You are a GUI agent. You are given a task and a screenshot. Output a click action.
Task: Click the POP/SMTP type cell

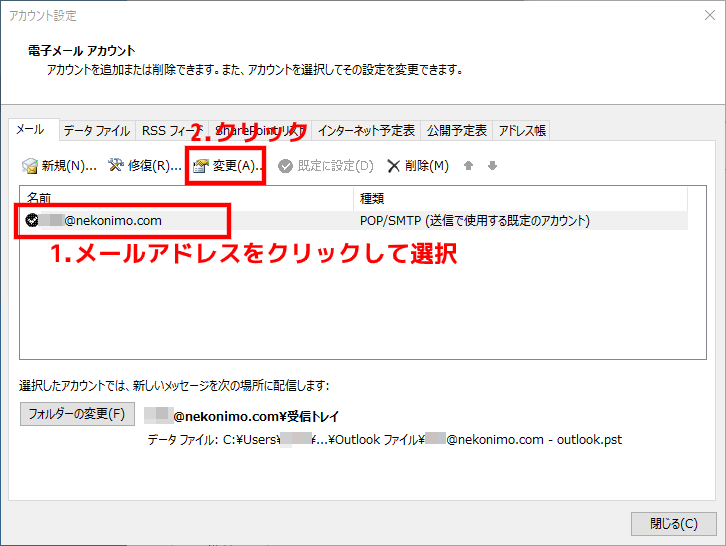click(475, 220)
